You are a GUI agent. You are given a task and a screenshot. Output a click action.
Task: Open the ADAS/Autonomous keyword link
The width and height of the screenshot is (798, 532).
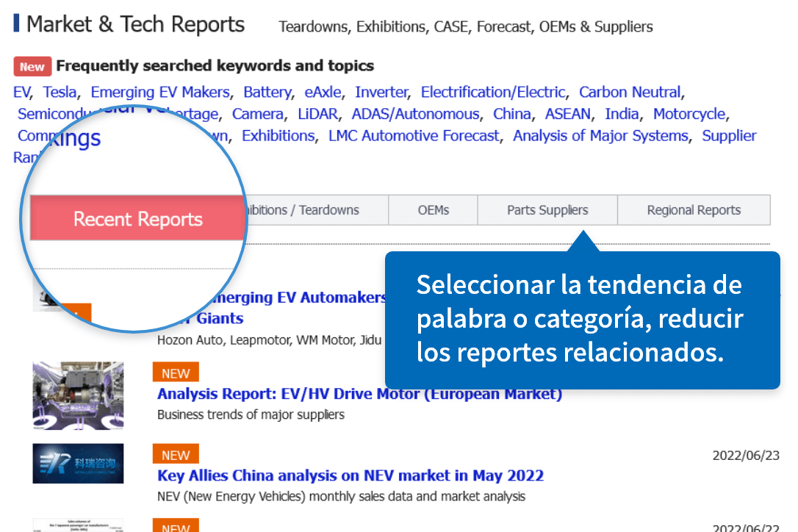(x=415, y=114)
